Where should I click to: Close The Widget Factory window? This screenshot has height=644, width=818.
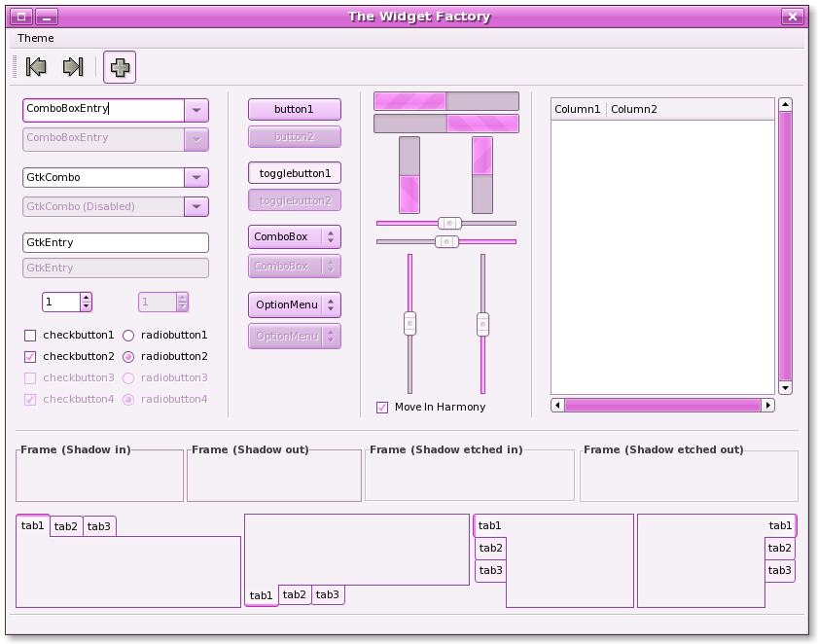pyautogui.click(x=793, y=17)
